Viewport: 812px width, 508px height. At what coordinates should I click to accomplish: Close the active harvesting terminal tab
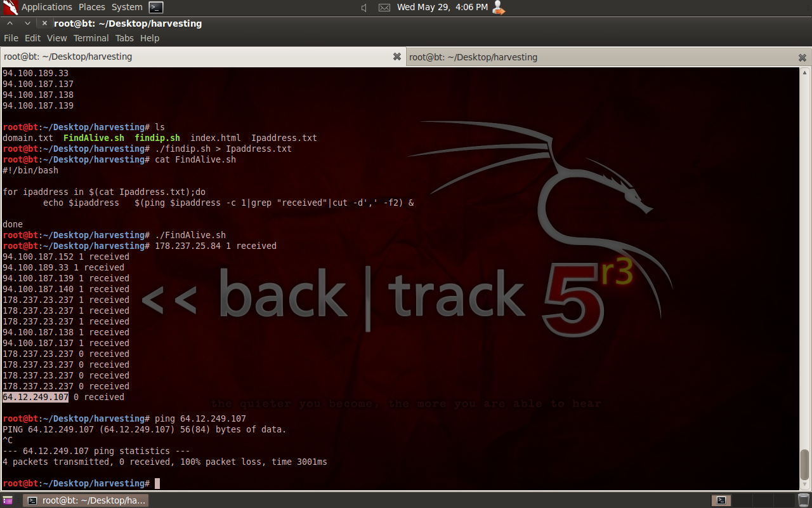pos(397,57)
